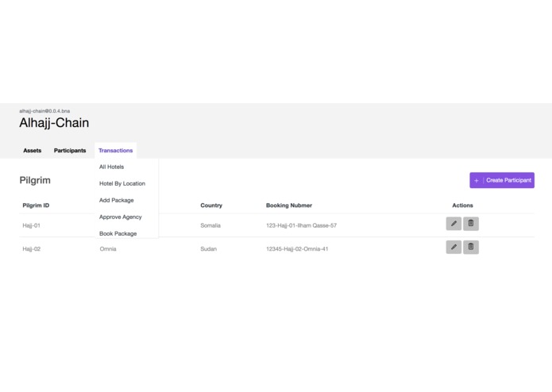This screenshot has width=552, height=392.
Task: Click the Booking Nubmer column header
Action: pos(289,206)
